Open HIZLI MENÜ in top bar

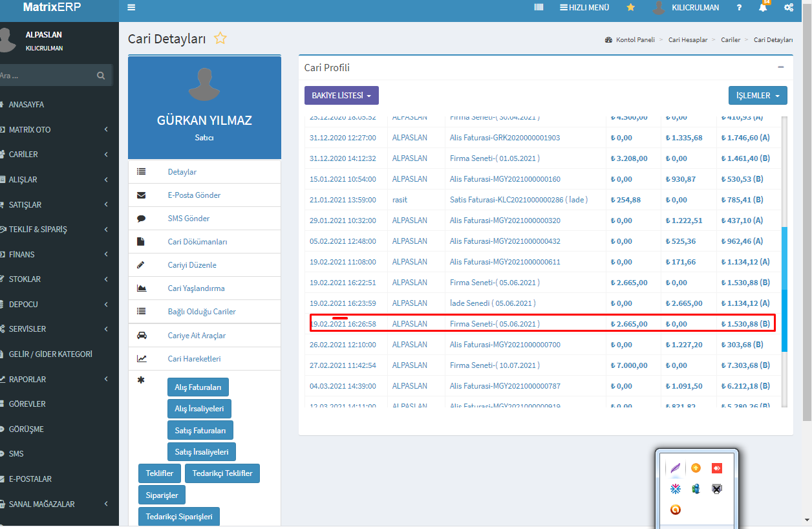pyautogui.click(x=584, y=8)
